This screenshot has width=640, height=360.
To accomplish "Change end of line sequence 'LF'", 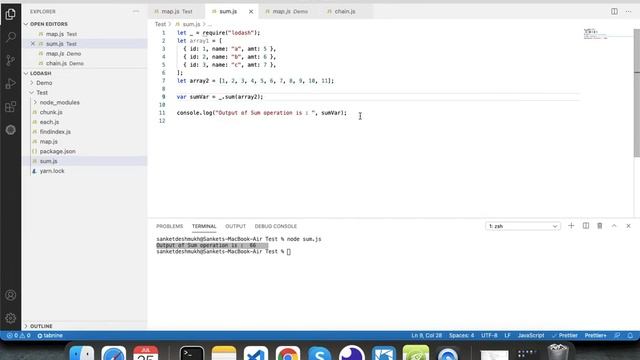I will 507,336.
